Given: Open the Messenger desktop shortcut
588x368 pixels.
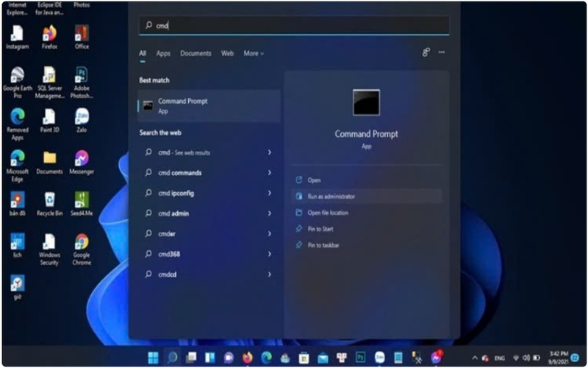Looking at the screenshot, I should (82, 163).
